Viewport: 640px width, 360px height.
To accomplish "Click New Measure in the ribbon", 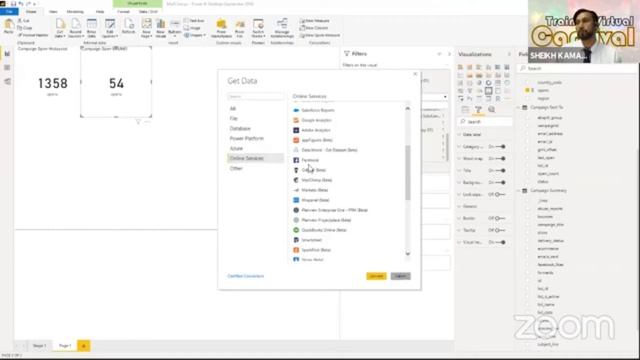I will [x=314, y=20].
